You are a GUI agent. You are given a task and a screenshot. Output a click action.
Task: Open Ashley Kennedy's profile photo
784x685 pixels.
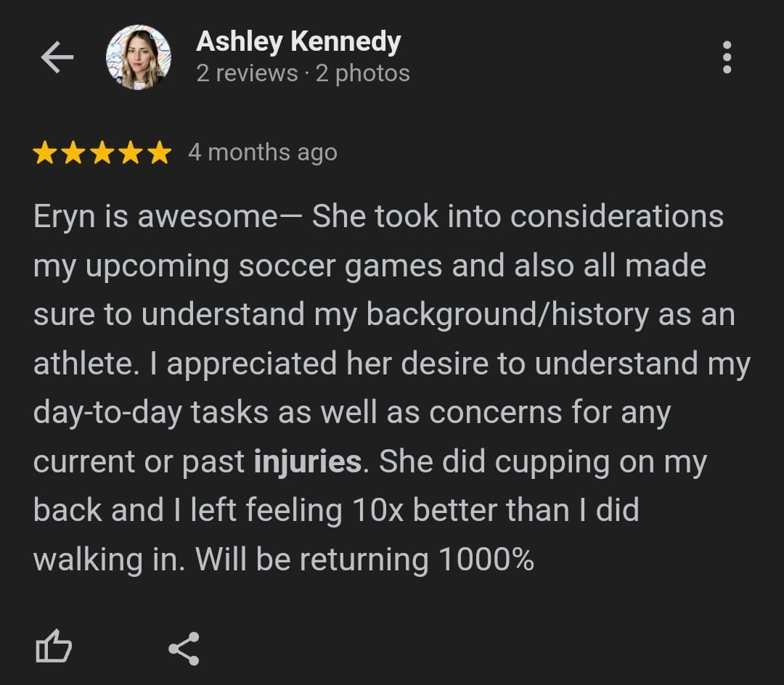(139, 57)
